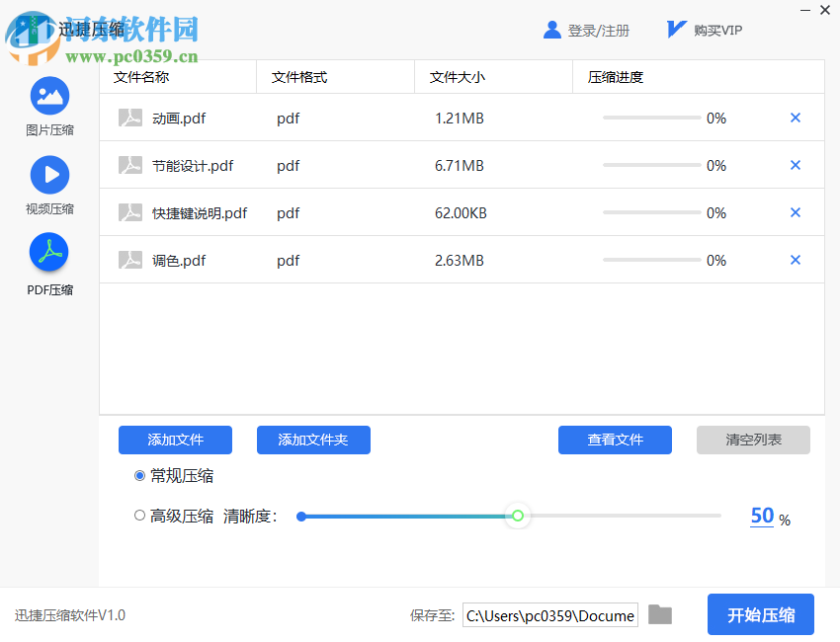Remove 节能设计.pdf using its X button
840x642 pixels.
click(x=795, y=165)
